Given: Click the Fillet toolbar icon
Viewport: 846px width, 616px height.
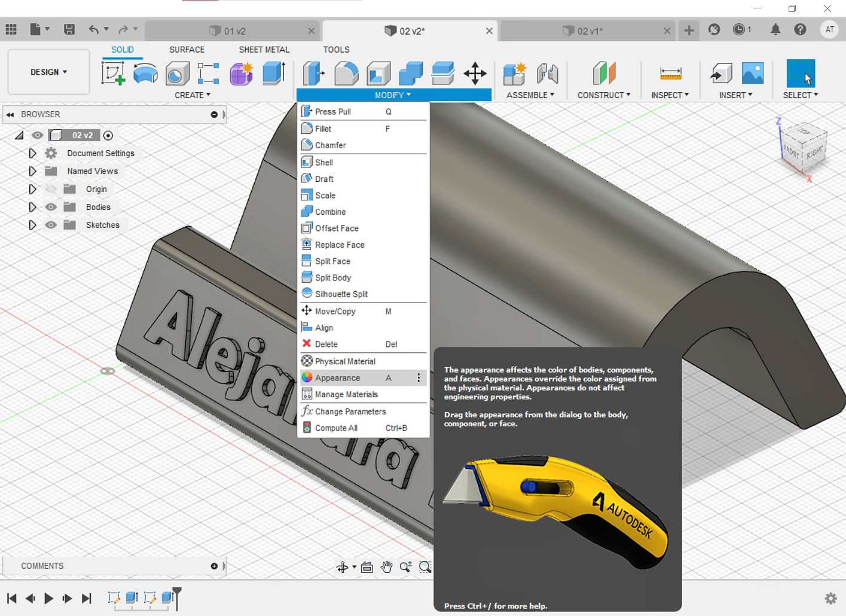Looking at the screenshot, I should pyautogui.click(x=346, y=74).
